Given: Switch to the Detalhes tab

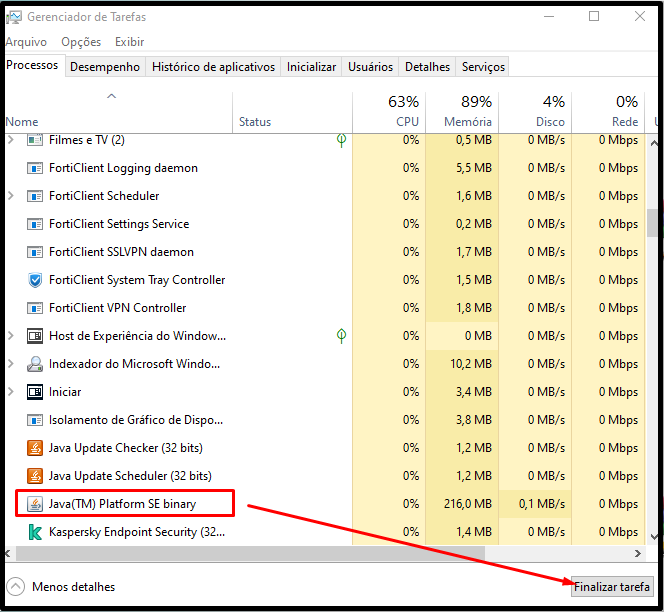Looking at the screenshot, I should pyautogui.click(x=427, y=67).
